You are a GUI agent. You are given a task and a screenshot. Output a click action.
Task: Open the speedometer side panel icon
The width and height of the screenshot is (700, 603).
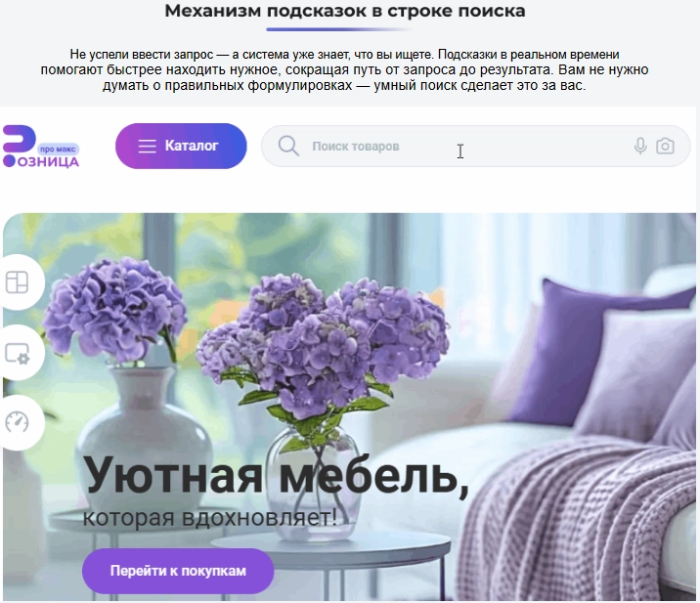(x=17, y=422)
